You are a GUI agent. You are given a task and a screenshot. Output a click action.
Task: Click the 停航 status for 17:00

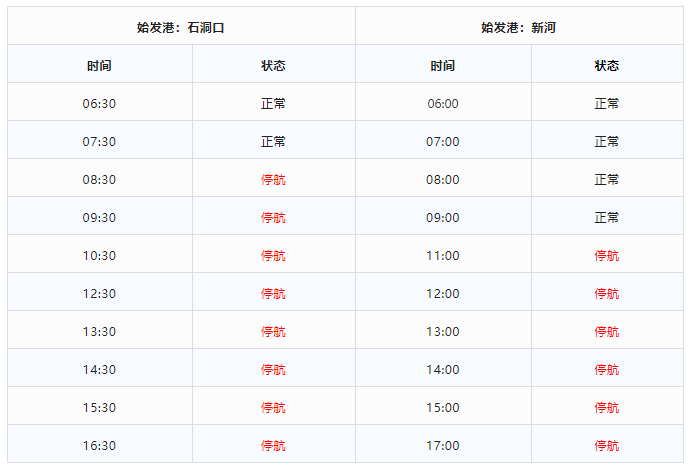pos(606,445)
